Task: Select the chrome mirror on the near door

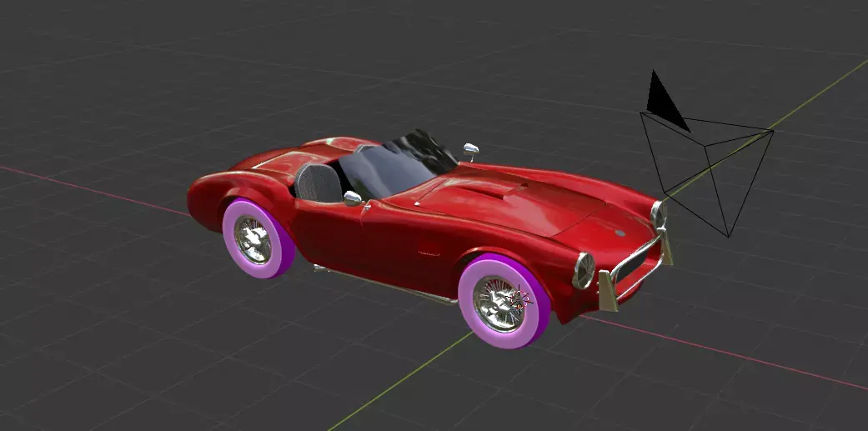Action: coord(353,198)
